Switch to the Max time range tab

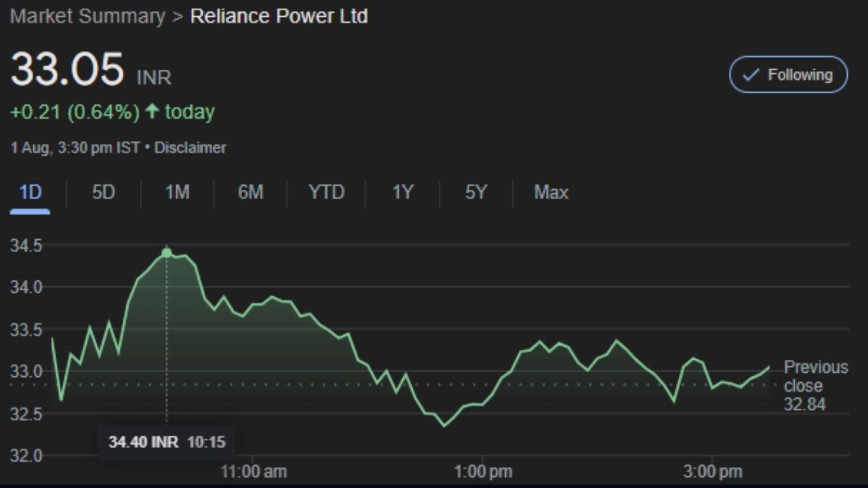coord(551,192)
